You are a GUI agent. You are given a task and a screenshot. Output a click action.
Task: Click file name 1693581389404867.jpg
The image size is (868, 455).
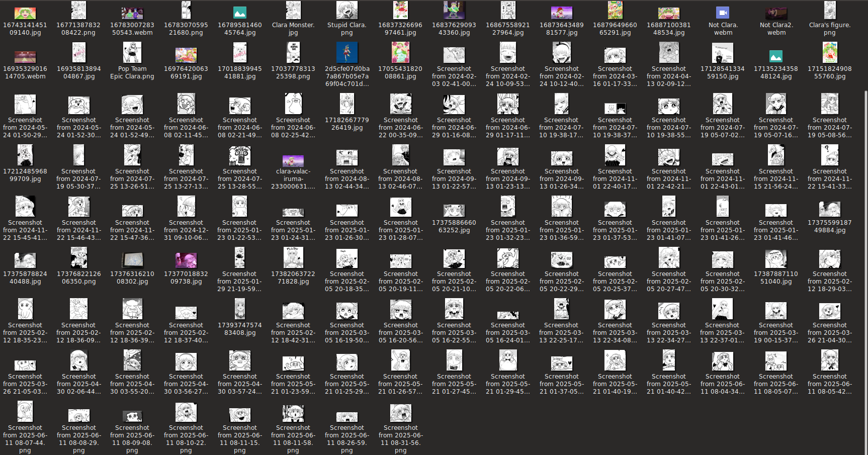pos(78,72)
